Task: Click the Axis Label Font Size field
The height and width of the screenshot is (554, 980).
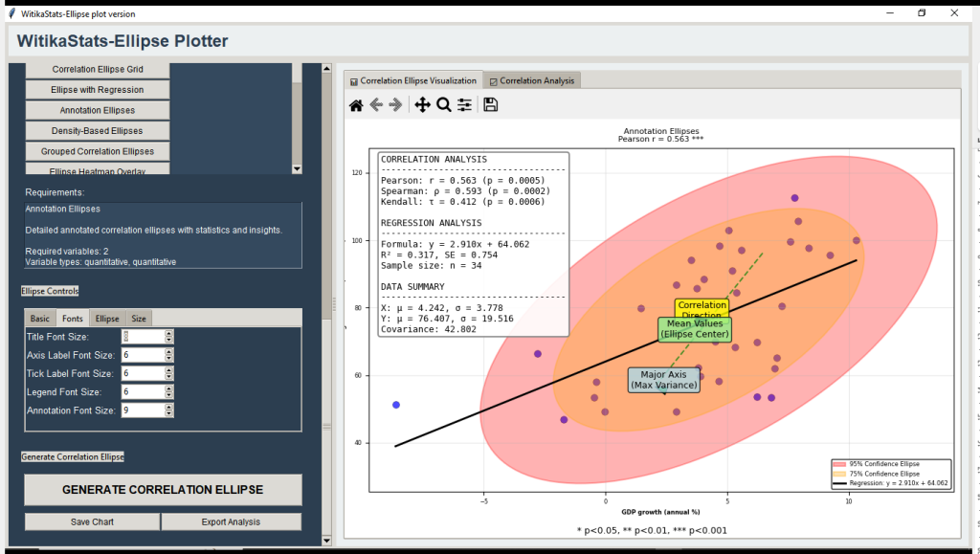Action: 144,355
